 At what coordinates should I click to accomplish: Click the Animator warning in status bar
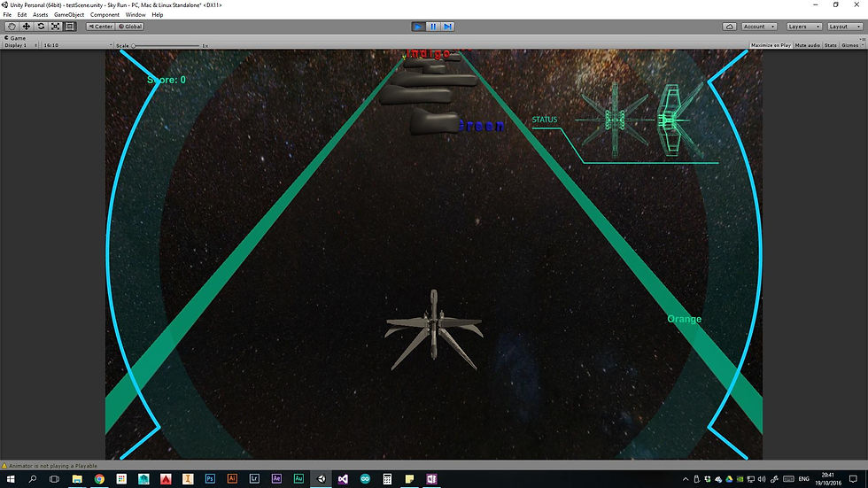click(50, 466)
